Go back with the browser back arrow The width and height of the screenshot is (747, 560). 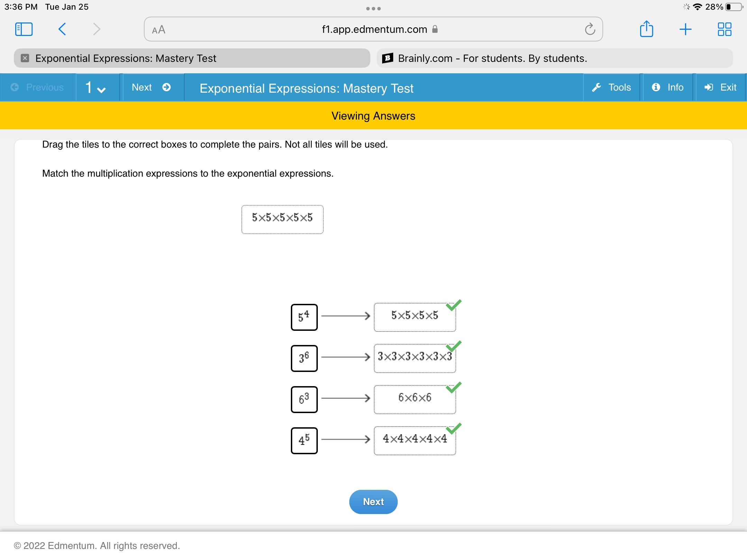(x=62, y=29)
